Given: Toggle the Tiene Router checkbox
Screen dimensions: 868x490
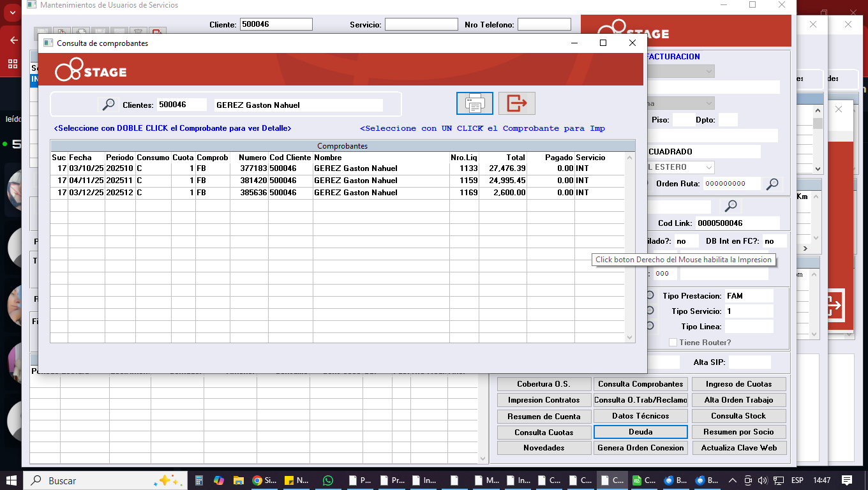Looking at the screenshot, I should tap(673, 343).
